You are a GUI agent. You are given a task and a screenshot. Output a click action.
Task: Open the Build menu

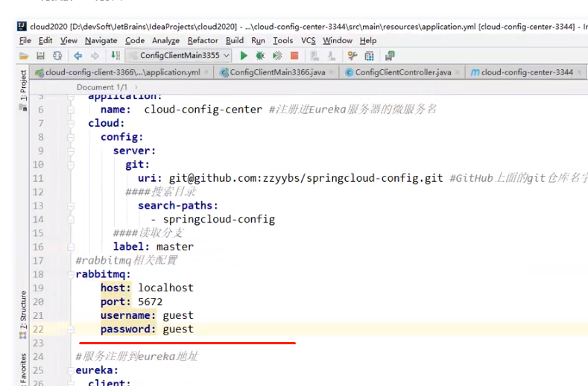[235, 40]
